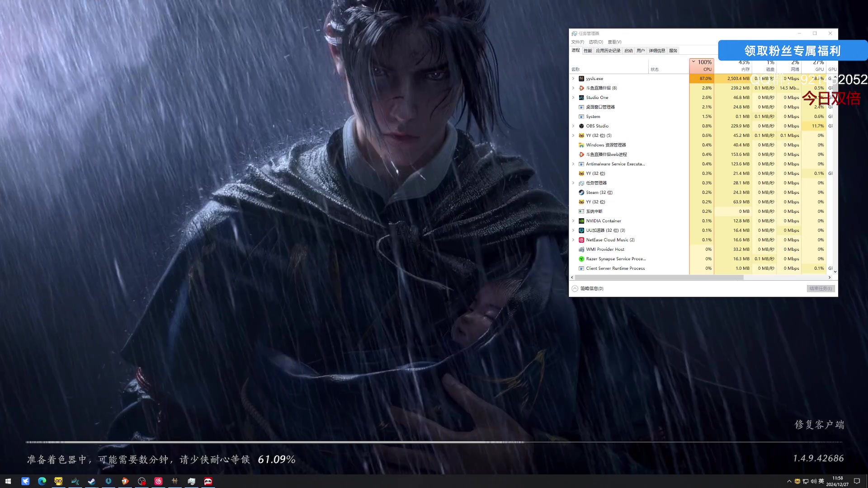The image size is (868, 488).
Task: Open the network tray icon
Action: tap(806, 481)
